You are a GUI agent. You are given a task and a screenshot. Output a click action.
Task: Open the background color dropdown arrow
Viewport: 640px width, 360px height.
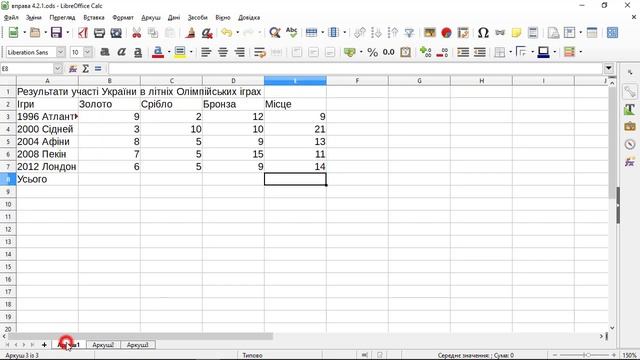[x=191, y=52]
